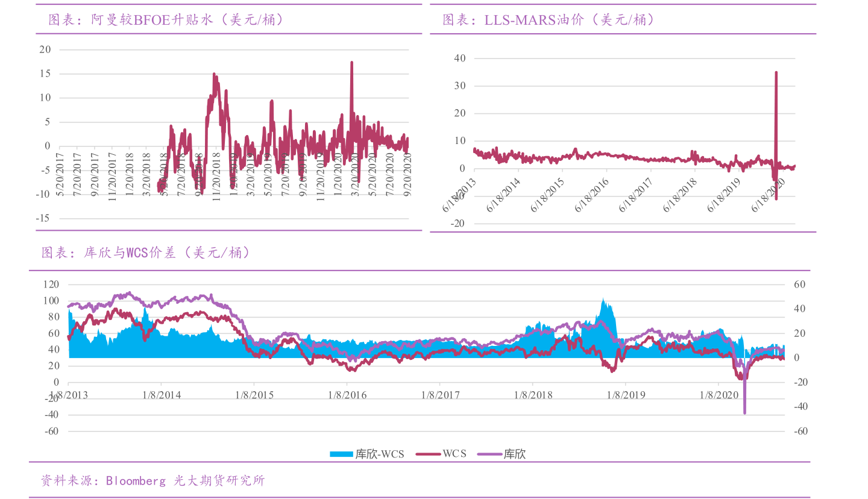Click the last legend label 库欣
This screenshot has height=499, width=868.
(514, 454)
